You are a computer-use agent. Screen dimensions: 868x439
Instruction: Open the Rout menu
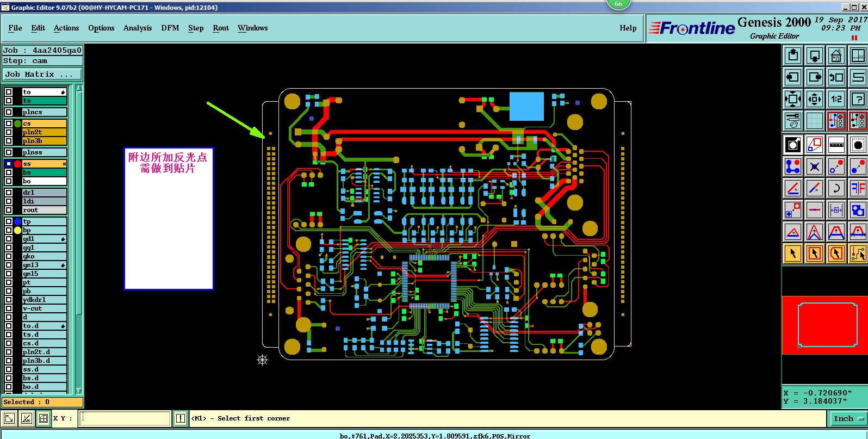tap(221, 28)
